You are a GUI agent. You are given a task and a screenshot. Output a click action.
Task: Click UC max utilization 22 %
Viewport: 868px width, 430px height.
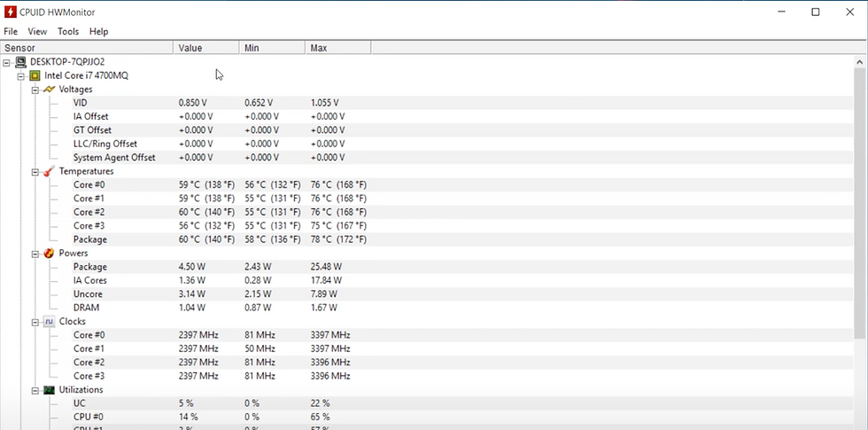coord(320,403)
